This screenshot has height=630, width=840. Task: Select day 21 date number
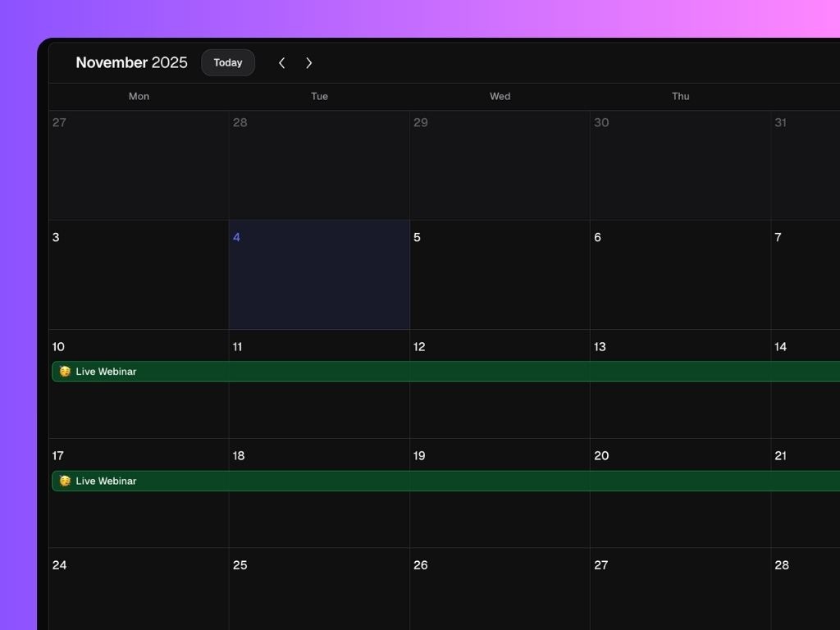click(x=781, y=455)
